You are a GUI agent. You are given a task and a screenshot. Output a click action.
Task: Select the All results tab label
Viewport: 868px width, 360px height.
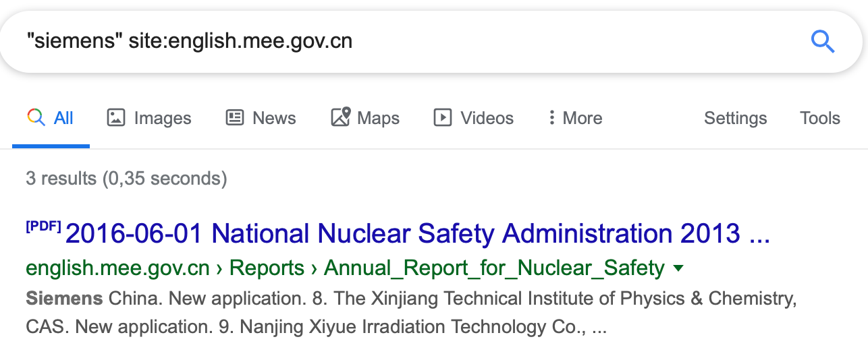coord(63,119)
